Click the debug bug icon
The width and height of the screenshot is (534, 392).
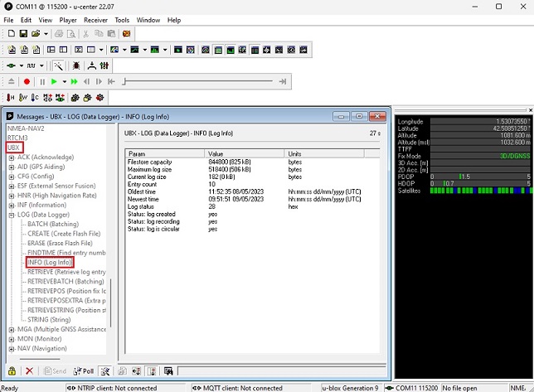click(x=76, y=65)
